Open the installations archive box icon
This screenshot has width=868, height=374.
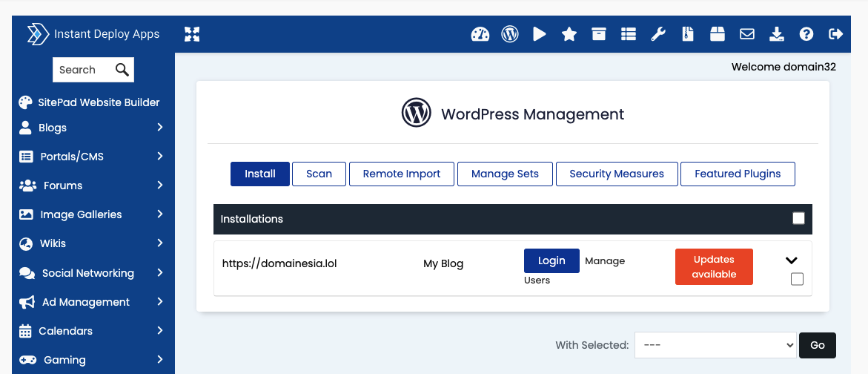[598, 34]
